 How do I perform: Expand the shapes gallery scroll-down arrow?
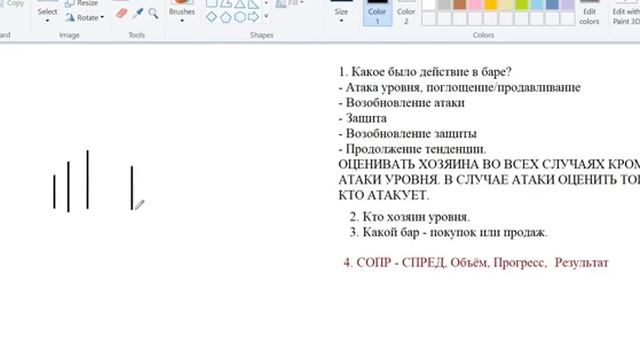pyautogui.click(x=266, y=17)
